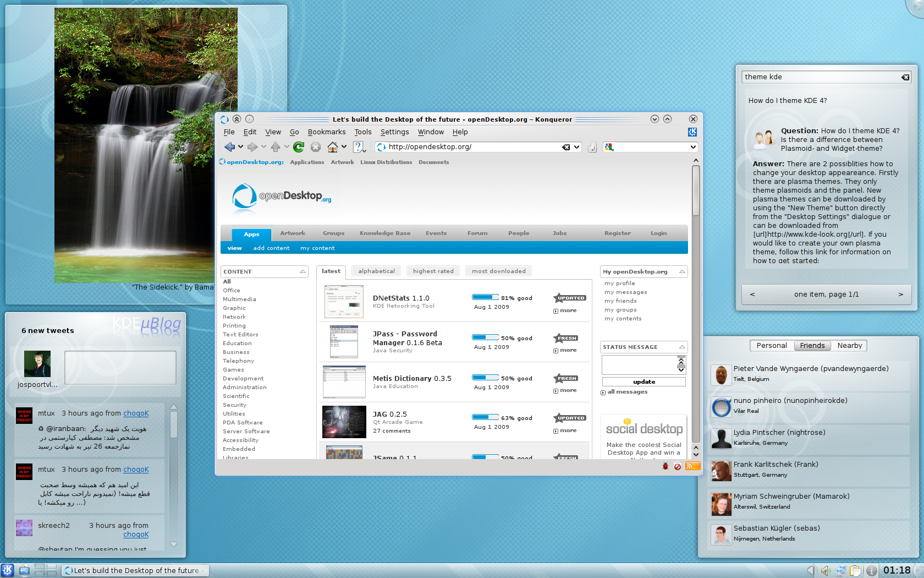Click the Home icon in Konqueror toolbar

coord(333,147)
